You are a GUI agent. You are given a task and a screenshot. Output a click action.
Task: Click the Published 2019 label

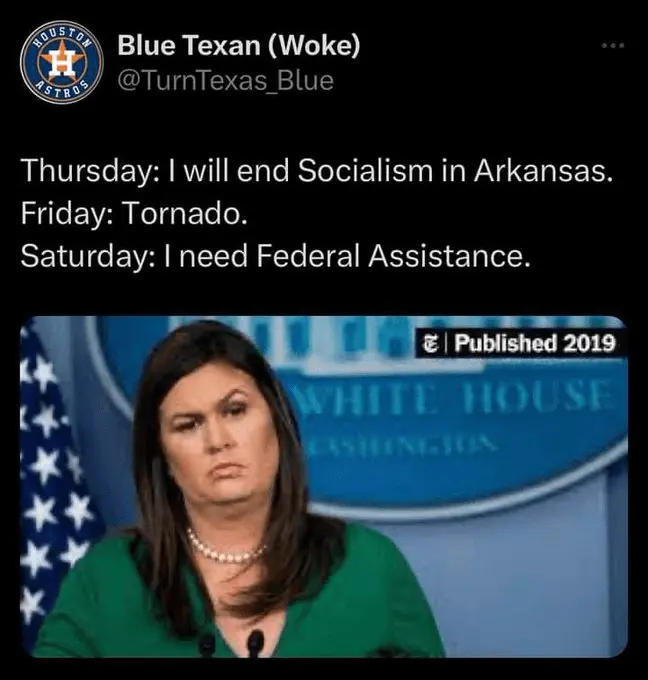pos(534,343)
